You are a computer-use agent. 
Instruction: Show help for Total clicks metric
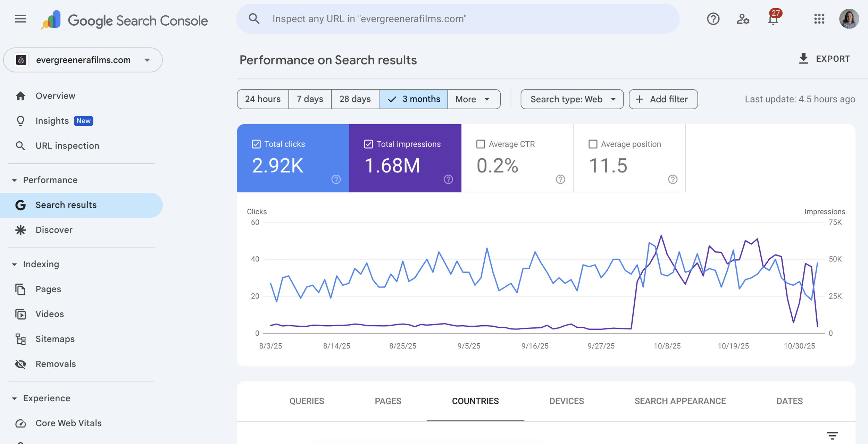pos(336,179)
